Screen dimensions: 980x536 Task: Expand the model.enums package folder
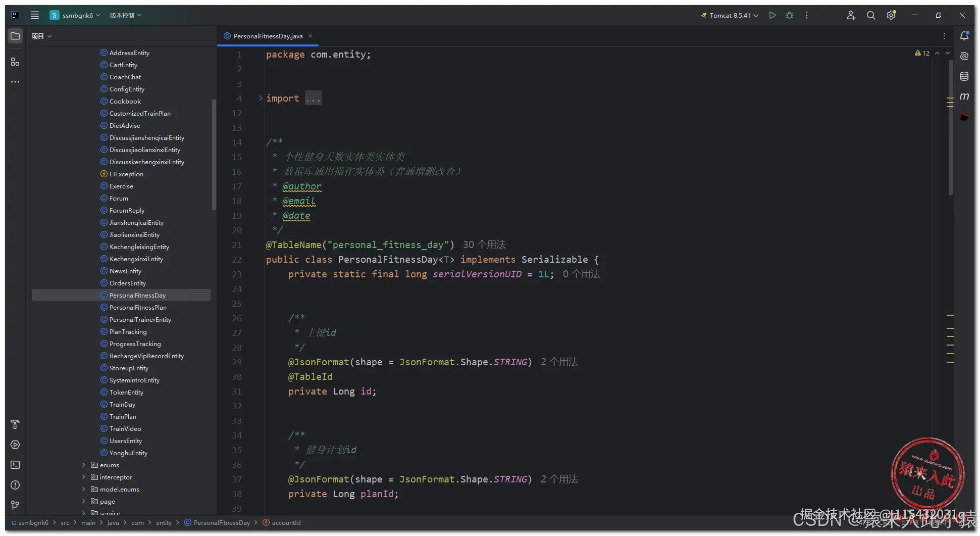pos(84,489)
